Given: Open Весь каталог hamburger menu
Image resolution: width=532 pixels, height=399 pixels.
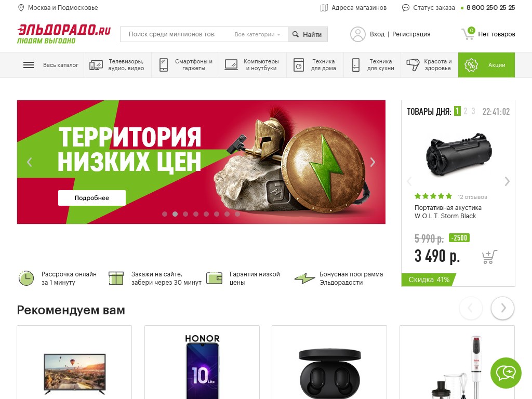Looking at the screenshot, I should pos(29,65).
